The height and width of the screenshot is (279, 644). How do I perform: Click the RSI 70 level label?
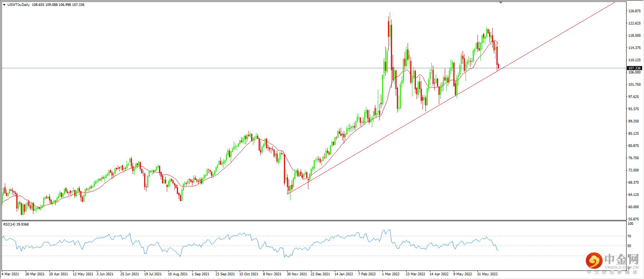click(x=630, y=236)
